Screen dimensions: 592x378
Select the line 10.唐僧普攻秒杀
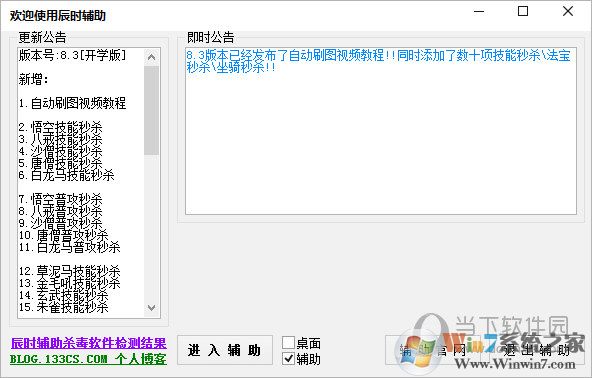pos(63,236)
